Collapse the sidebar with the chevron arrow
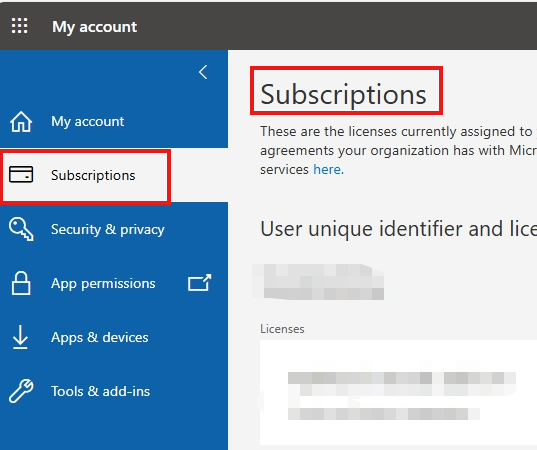This screenshot has width=537, height=450. click(x=203, y=72)
